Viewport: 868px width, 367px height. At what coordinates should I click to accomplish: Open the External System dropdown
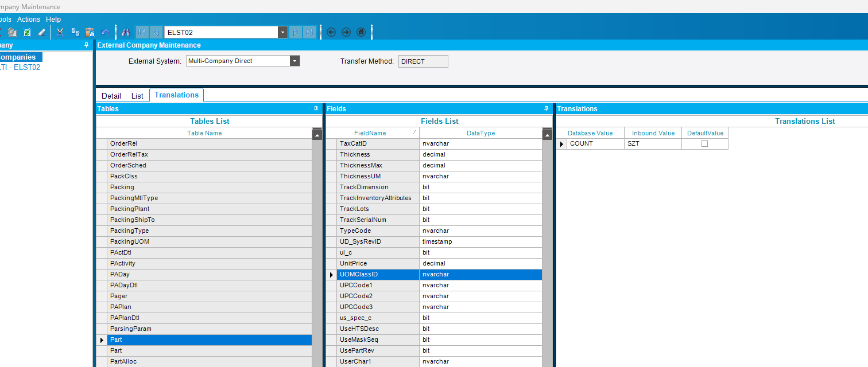pos(294,61)
